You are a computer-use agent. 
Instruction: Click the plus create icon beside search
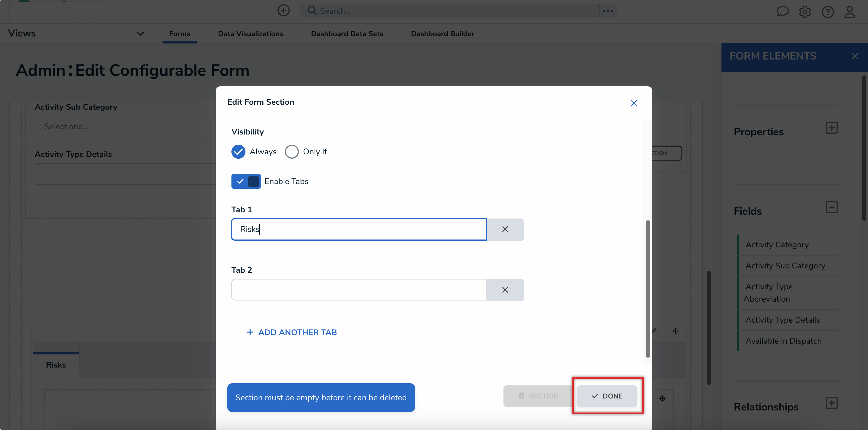point(283,11)
